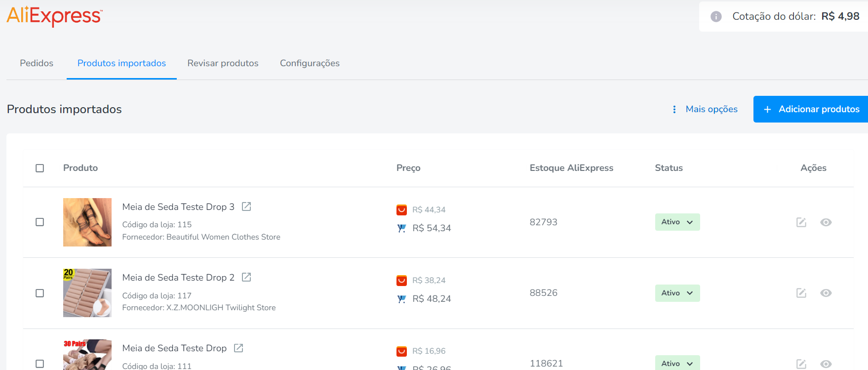The width and height of the screenshot is (868, 370).
Task: Click store cart icon beside R$ 54,34
Action: pos(402,228)
